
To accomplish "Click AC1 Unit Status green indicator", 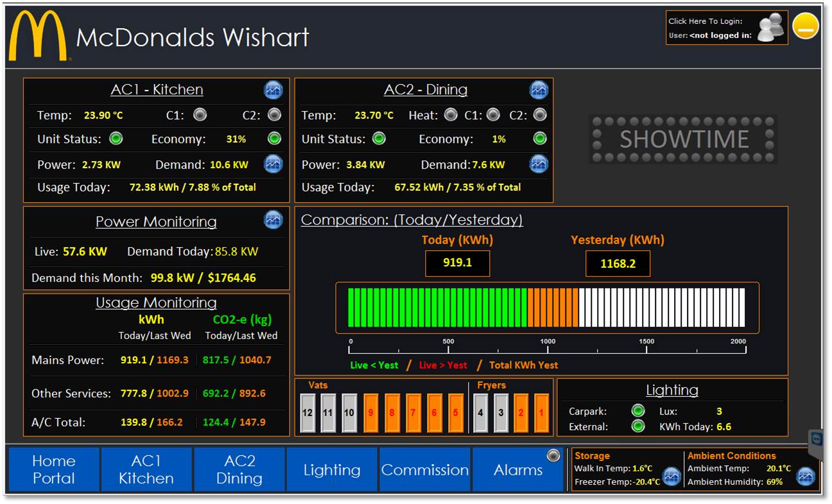I will point(116,138).
